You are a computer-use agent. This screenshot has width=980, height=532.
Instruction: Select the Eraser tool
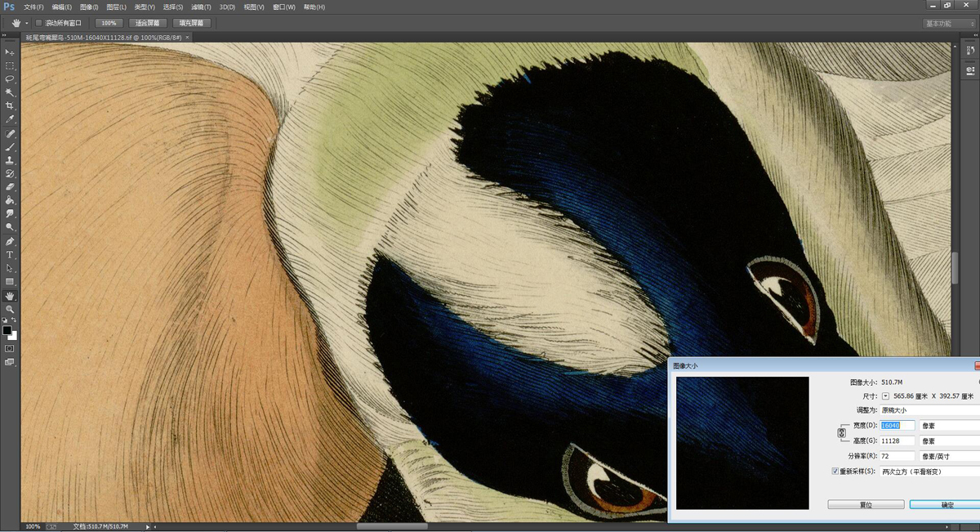(10, 187)
